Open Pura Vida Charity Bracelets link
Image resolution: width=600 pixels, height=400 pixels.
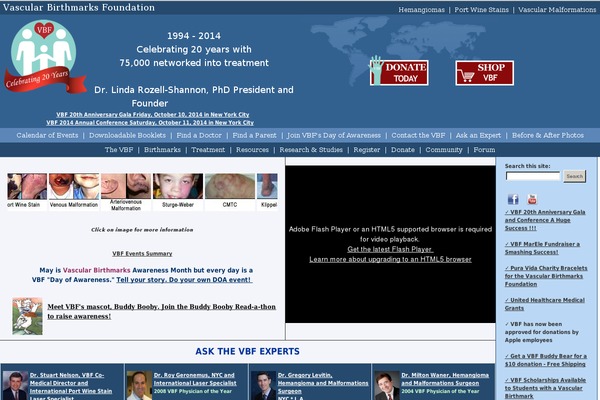546,276
